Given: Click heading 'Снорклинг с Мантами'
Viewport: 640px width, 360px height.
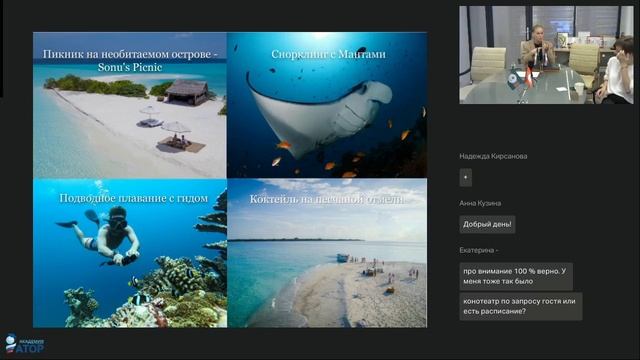Looking at the screenshot, I should pos(328,54).
